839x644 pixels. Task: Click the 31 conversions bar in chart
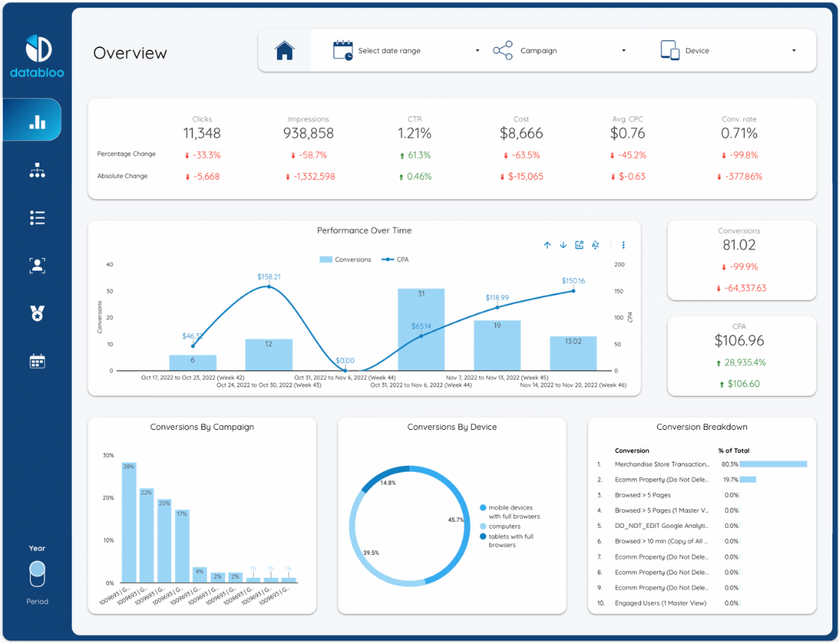tap(421, 329)
